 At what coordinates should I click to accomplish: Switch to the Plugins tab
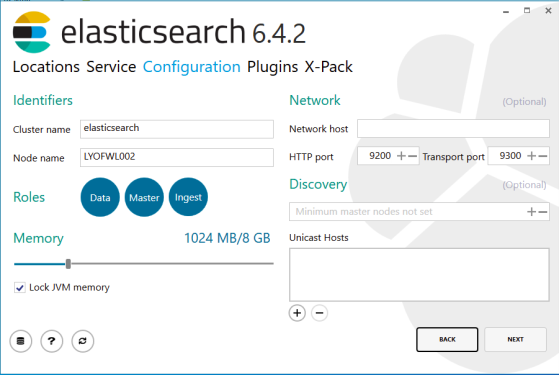click(272, 67)
